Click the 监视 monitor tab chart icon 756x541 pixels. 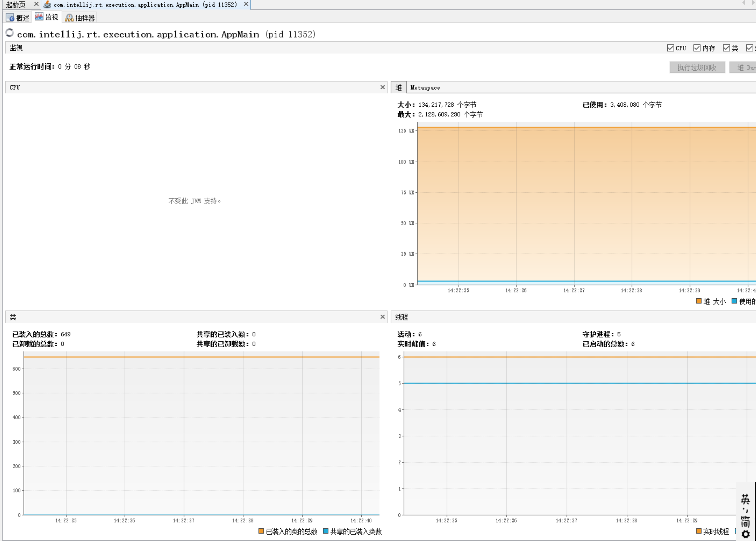tap(39, 17)
